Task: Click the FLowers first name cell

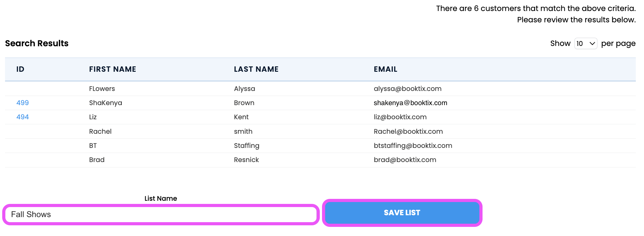Action: [x=102, y=89]
